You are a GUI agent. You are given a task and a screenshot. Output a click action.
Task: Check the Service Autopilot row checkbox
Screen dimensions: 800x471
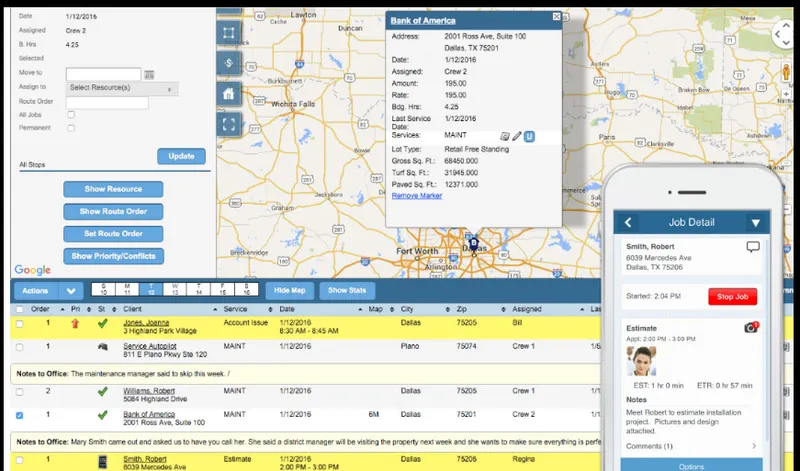click(x=19, y=347)
